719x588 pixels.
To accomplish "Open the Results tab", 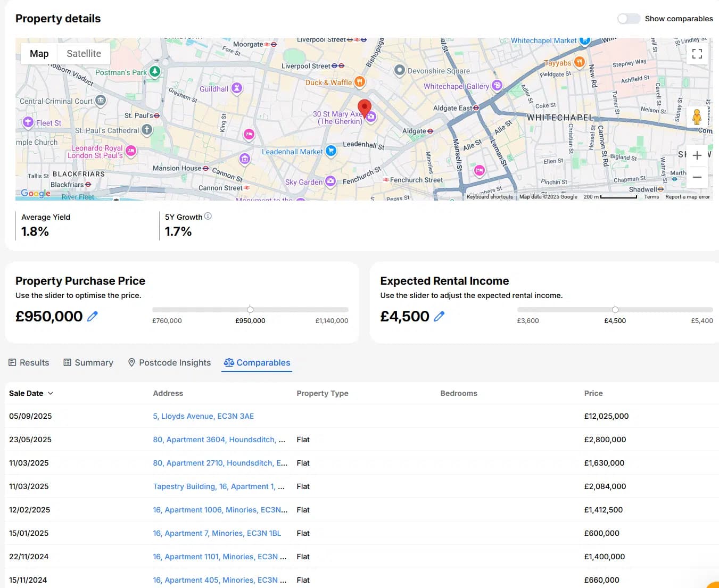I will (29, 362).
